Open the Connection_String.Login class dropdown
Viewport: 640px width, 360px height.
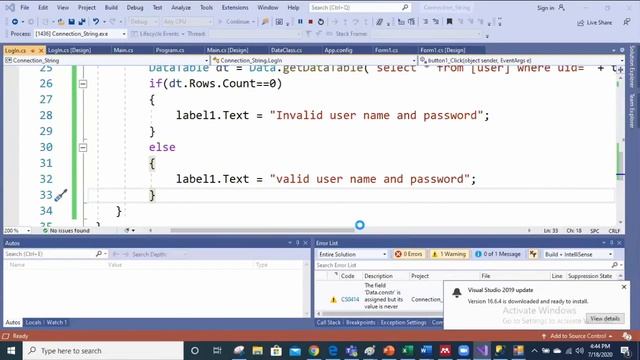[x=313, y=60]
